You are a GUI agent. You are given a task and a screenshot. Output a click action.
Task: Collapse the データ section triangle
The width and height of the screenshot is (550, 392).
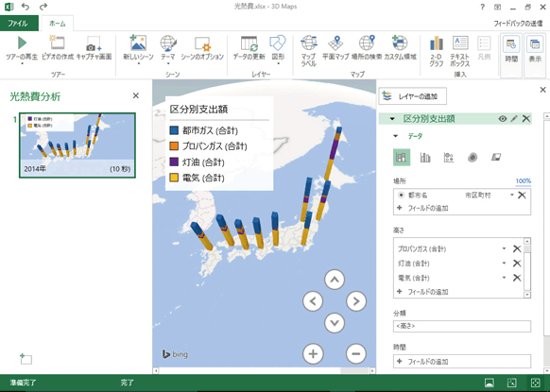click(x=396, y=136)
